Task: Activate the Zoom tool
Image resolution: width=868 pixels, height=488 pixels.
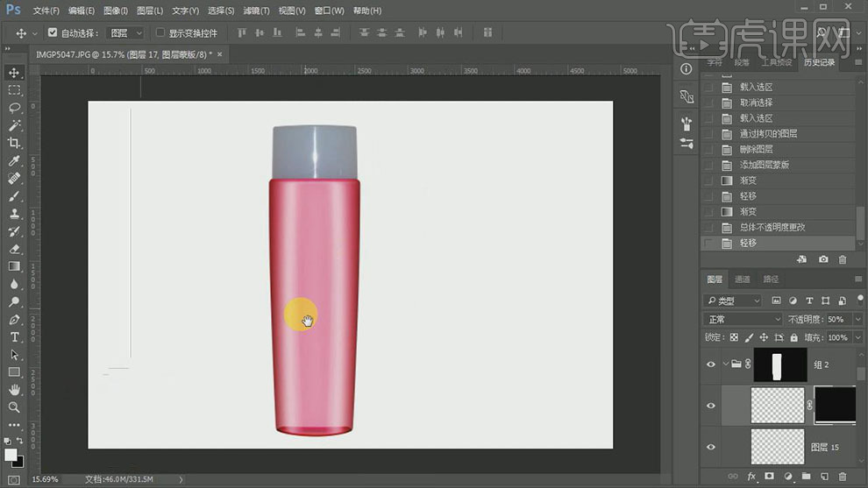Action: [14, 407]
